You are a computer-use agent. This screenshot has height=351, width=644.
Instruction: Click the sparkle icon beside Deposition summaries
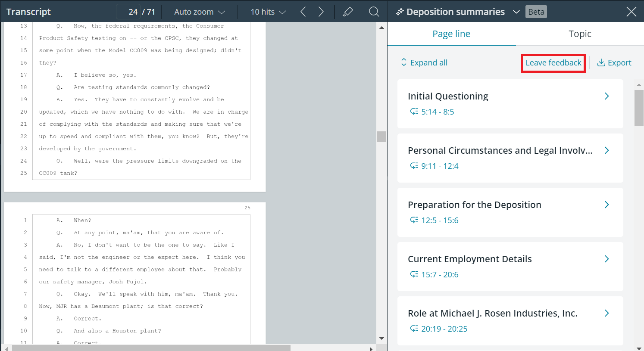[400, 12]
